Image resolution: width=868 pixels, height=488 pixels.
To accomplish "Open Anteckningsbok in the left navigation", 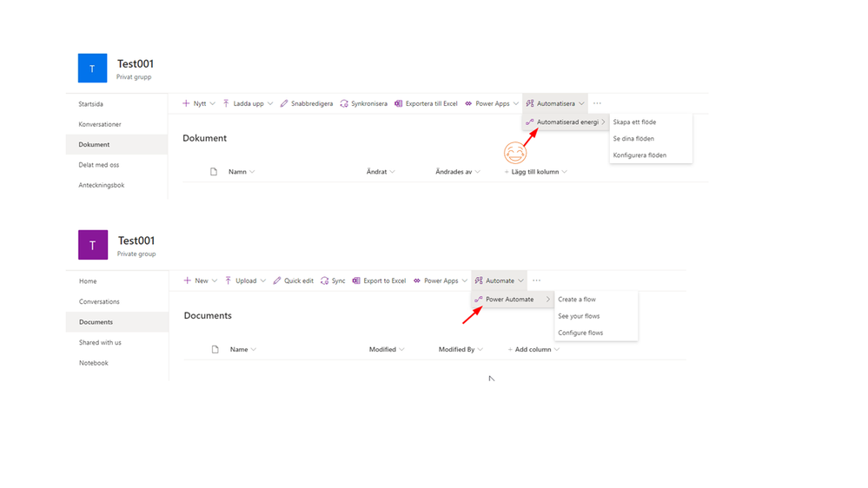I will (x=102, y=185).
